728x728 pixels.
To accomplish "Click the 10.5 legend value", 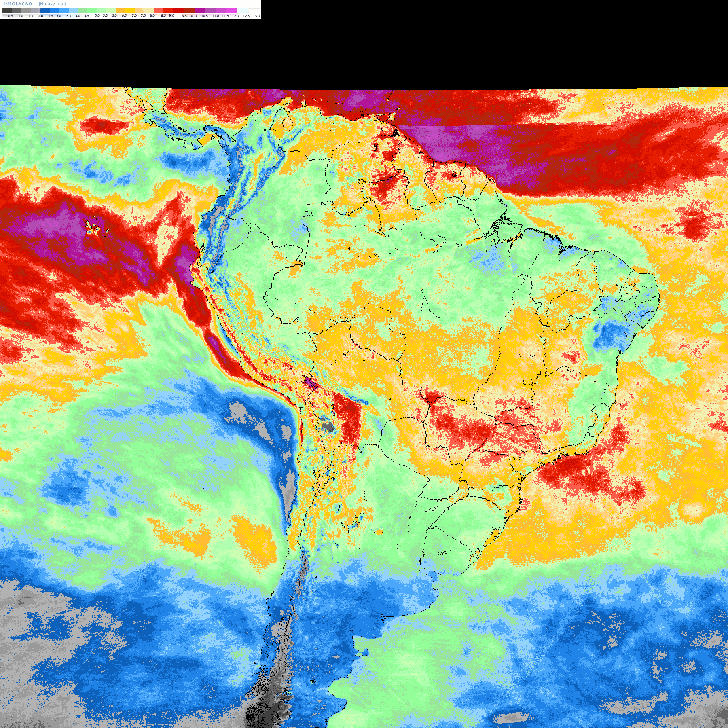I will tap(205, 16).
